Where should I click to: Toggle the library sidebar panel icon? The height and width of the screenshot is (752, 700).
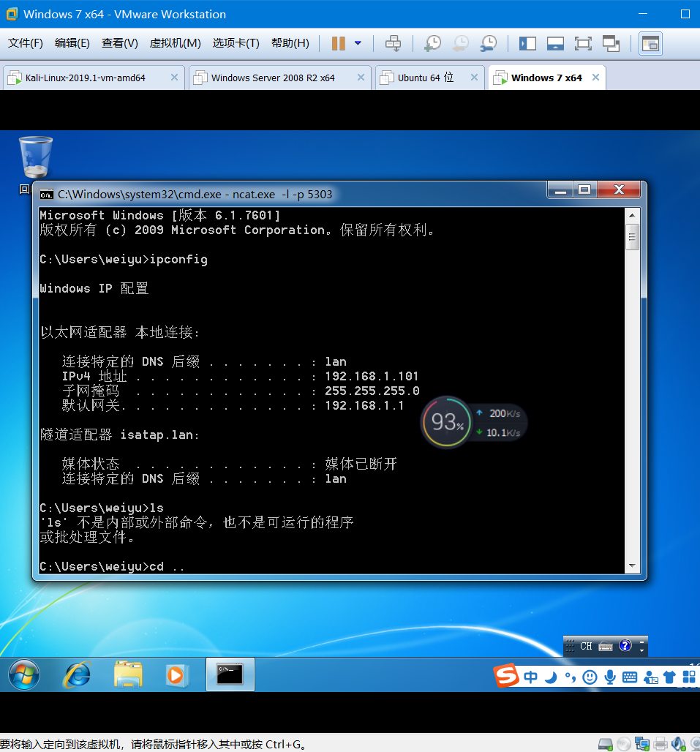point(527,44)
